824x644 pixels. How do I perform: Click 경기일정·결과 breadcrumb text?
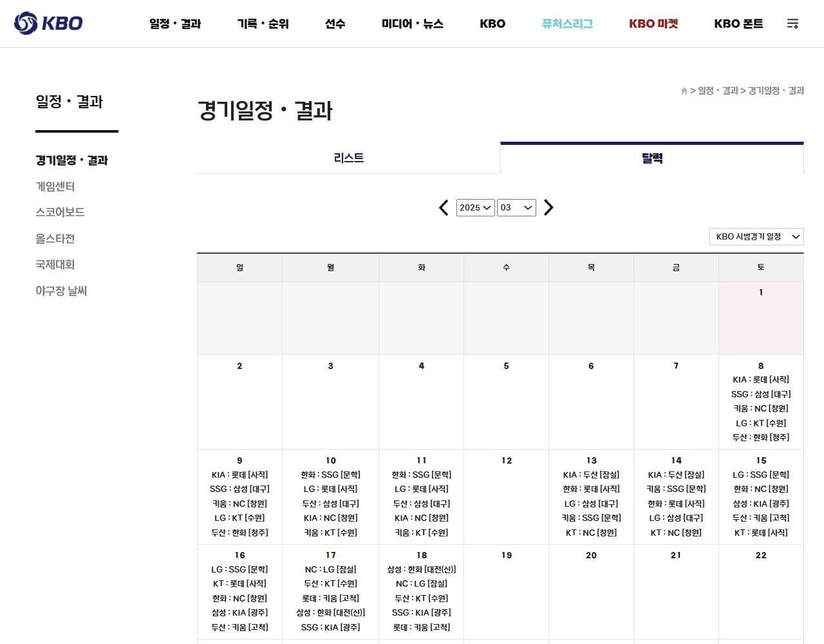click(776, 91)
